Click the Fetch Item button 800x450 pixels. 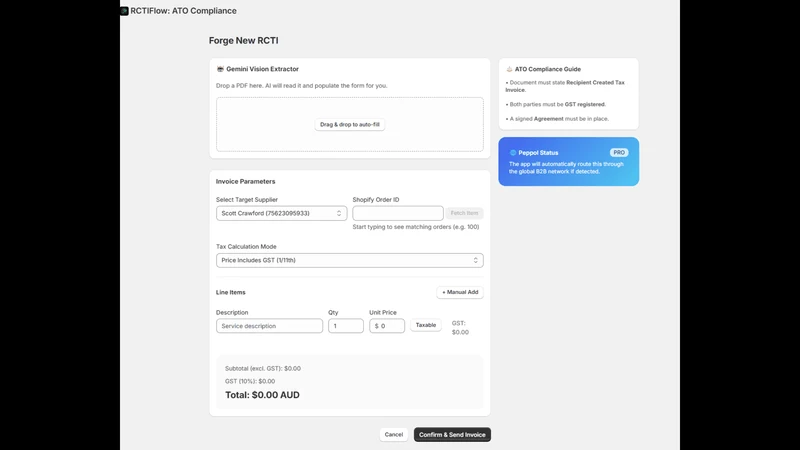coord(464,213)
